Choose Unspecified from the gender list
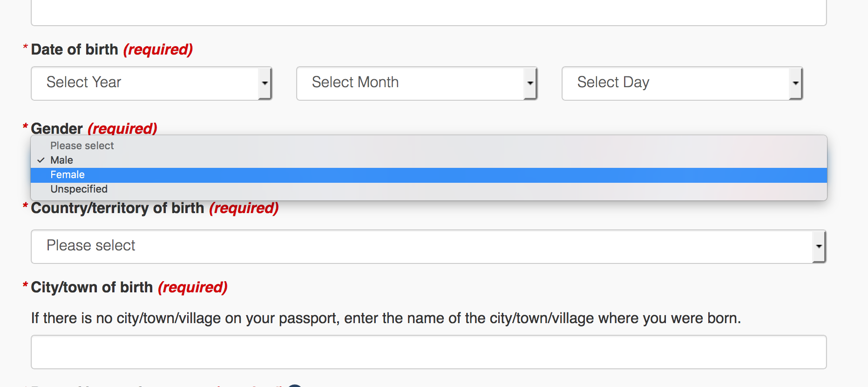The width and height of the screenshot is (868, 387). click(79, 189)
